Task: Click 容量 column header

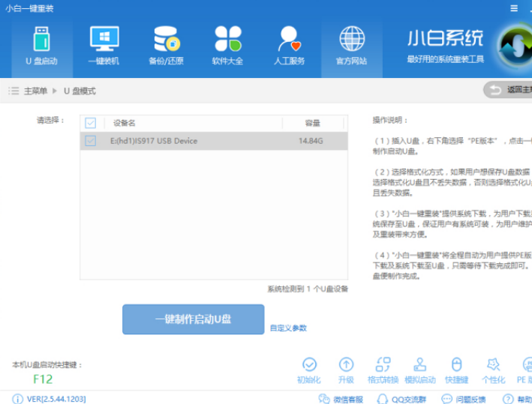Action: (312, 123)
